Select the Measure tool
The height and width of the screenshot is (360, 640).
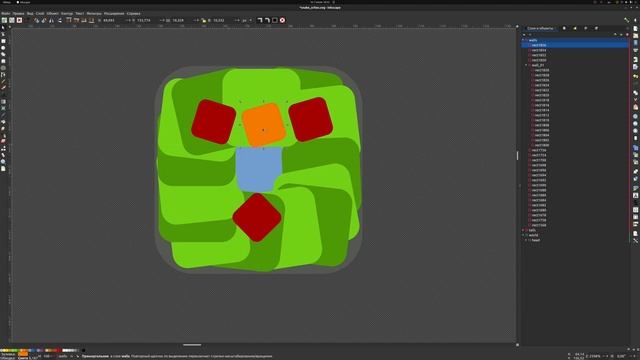pyautogui.click(x=3, y=155)
